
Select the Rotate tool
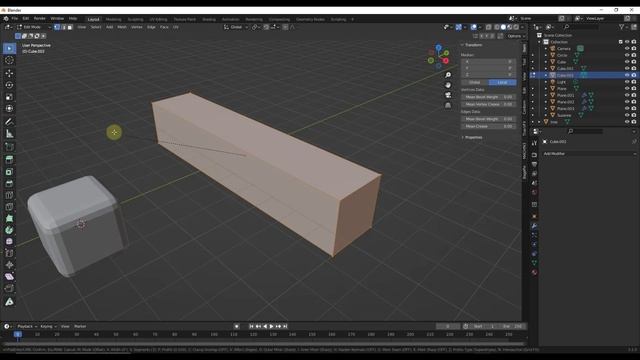pyautogui.click(x=9, y=85)
